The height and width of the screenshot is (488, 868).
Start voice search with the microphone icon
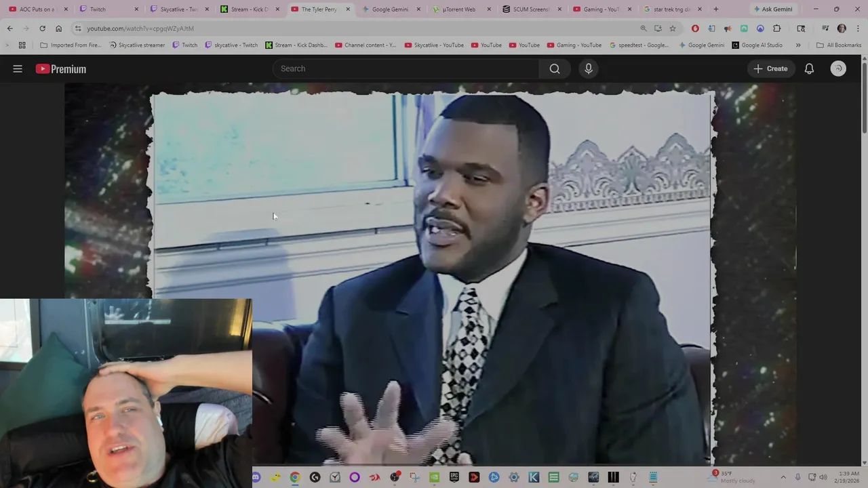point(589,68)
